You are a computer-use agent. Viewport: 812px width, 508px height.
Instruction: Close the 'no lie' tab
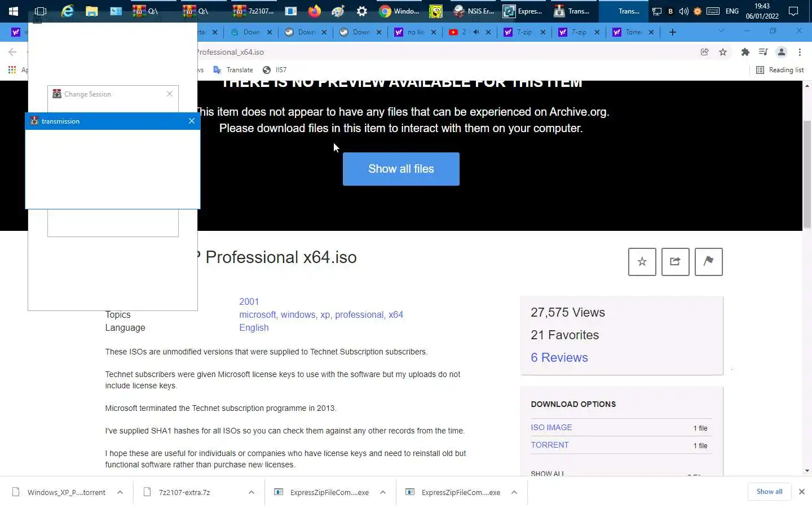coord(434,32)
